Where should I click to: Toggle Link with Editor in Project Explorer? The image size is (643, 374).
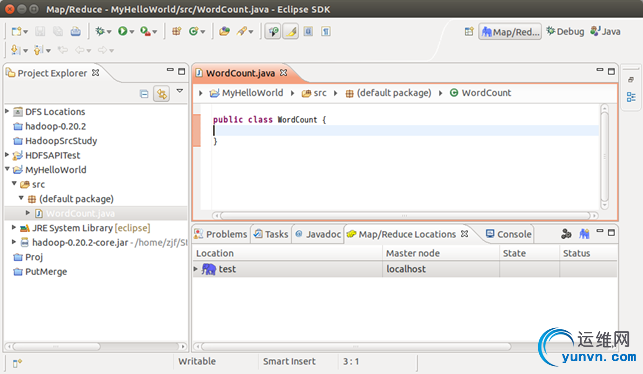pos(162,94)
